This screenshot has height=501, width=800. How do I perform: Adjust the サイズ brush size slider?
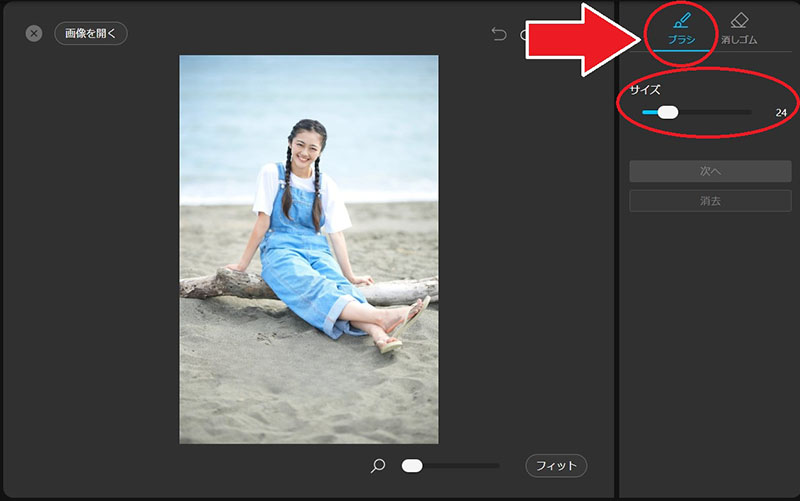click(x=696, y=112)
